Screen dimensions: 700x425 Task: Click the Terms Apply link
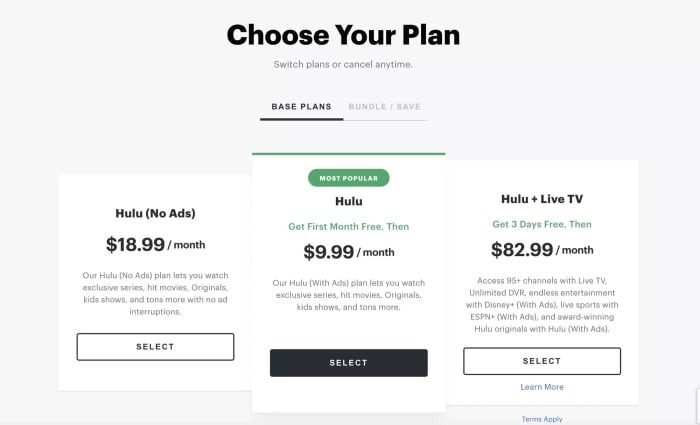(x=542, y=420)
